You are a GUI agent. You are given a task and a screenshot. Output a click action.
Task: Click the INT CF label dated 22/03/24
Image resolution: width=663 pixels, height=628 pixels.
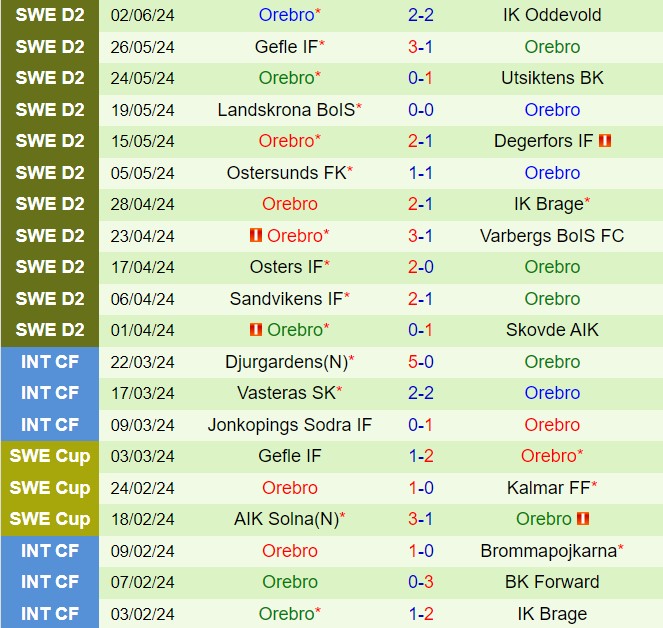pyautogui.click(x=50, y=362)
